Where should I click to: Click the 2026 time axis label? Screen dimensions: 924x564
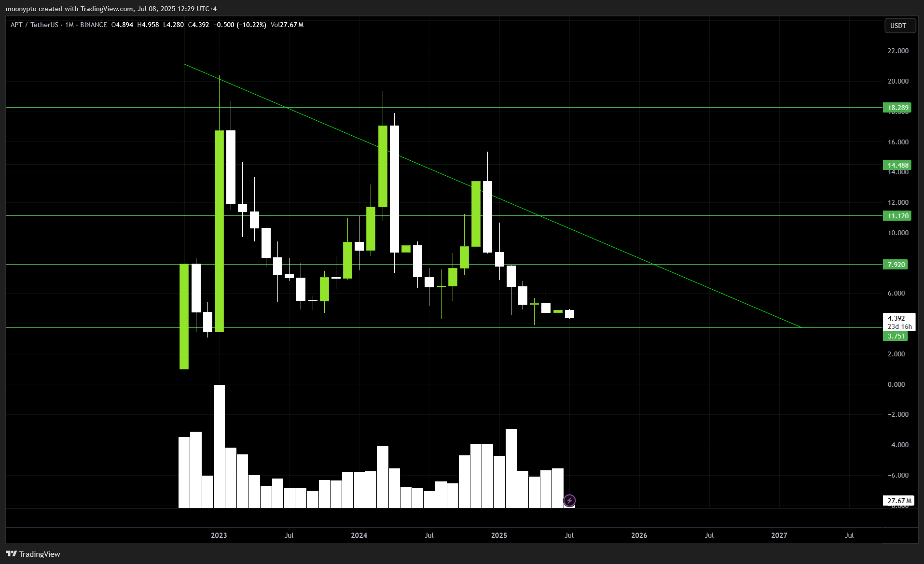click(639, 535)
